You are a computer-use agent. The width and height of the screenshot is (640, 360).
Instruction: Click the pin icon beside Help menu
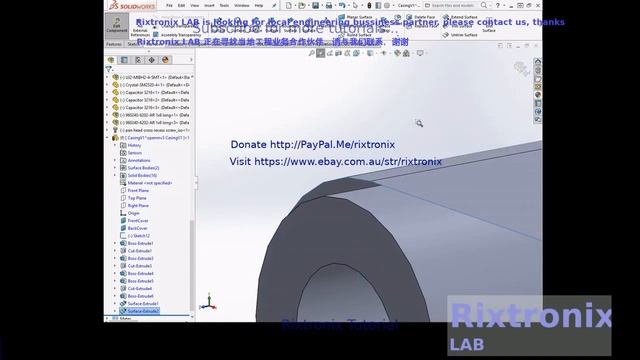pos(274,6)
